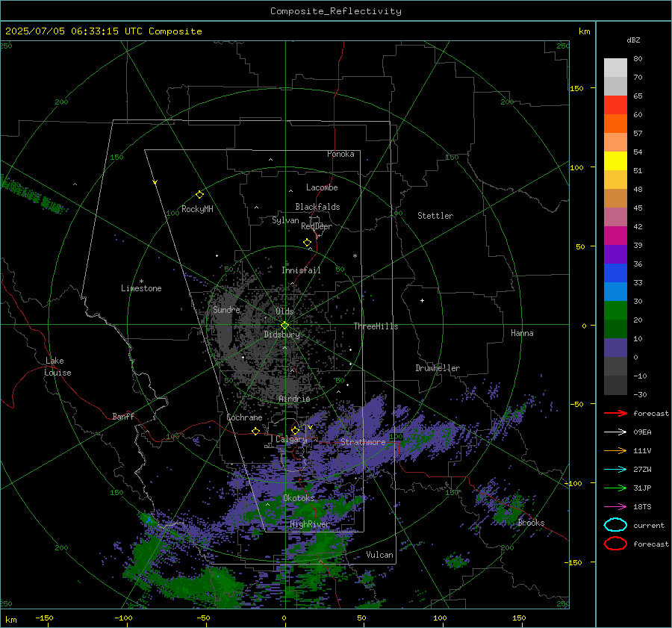672x628 pixels.
Task: Pick the bright green 30 dBZ swatch
Action: pyautogui.click(x=615, y=311)
